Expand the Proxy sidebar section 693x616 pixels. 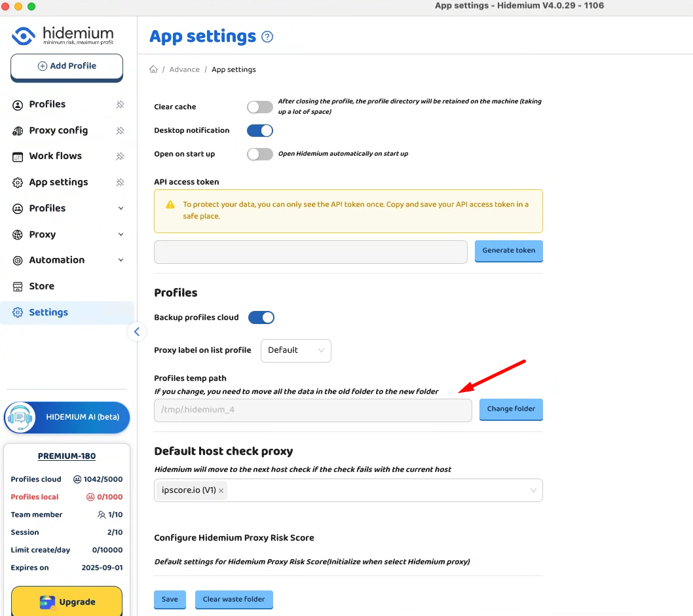coord(67,234)
